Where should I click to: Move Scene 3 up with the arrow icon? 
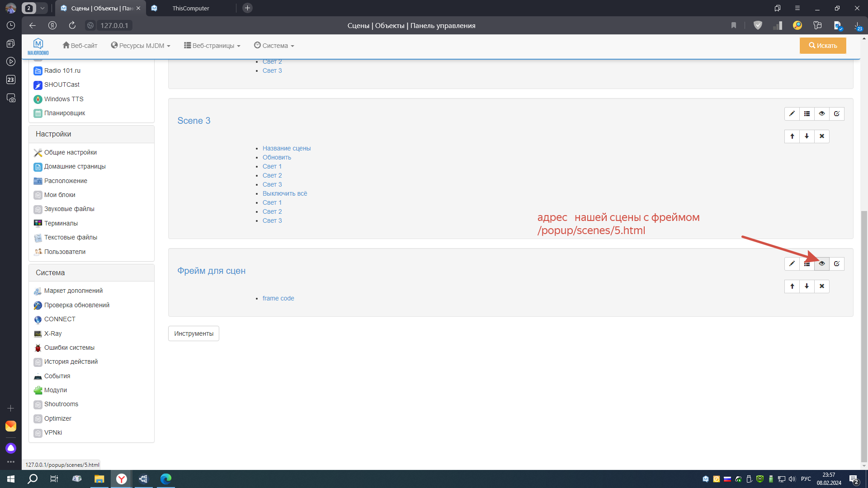(x=792, y=136)
